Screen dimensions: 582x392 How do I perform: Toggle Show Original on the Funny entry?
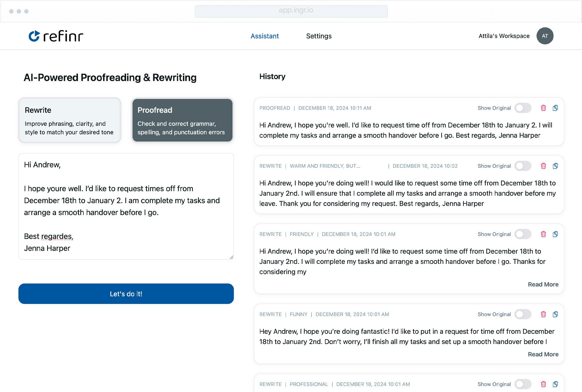tap(523, 314)
